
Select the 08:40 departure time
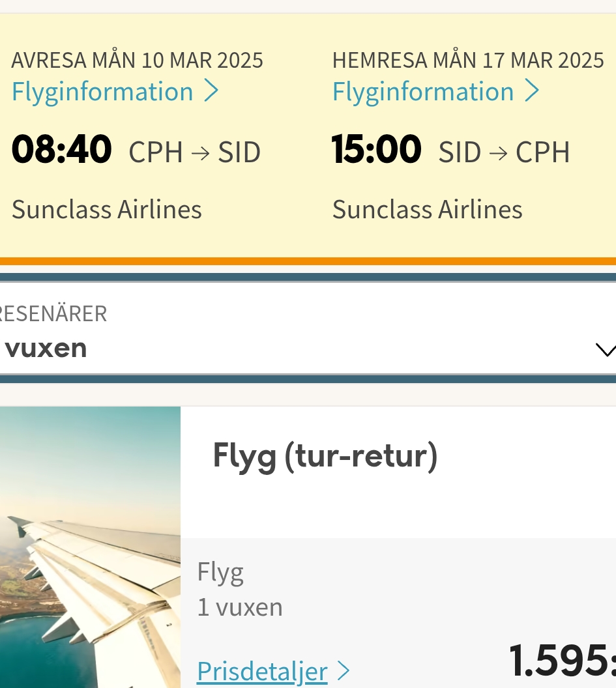[61, 149]
